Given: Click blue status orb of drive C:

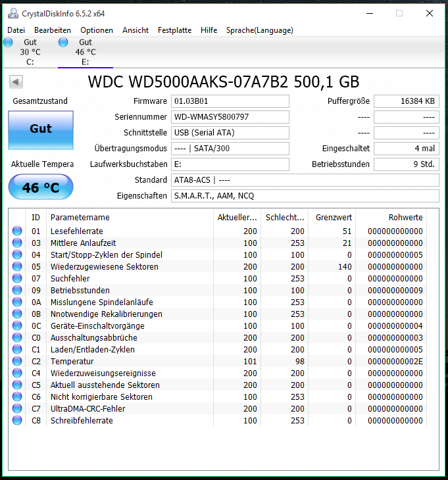Looking at the screenshot, I should (9, 42).
